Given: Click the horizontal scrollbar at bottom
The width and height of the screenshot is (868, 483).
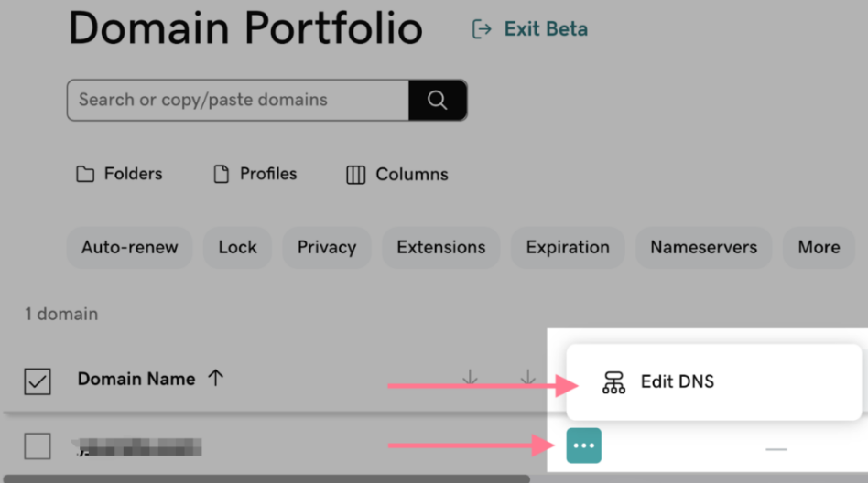Looking at the screenshot, I should click(x=266, y=478).
